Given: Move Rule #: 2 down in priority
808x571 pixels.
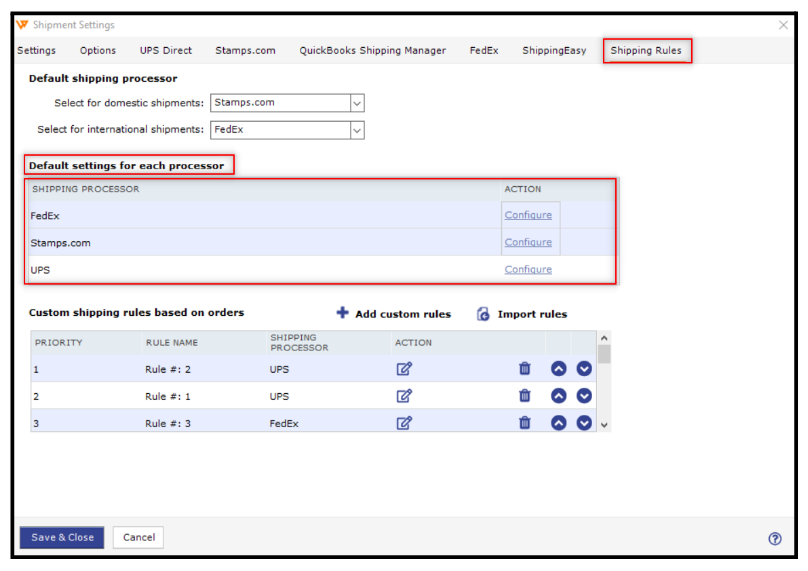Looking at the screenshot, I should click(584, 369).
